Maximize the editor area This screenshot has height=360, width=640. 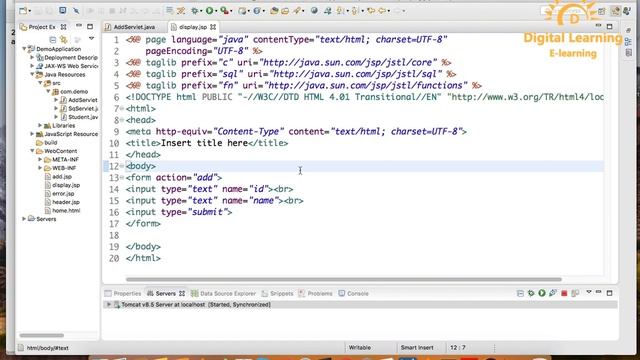[609, 27]
